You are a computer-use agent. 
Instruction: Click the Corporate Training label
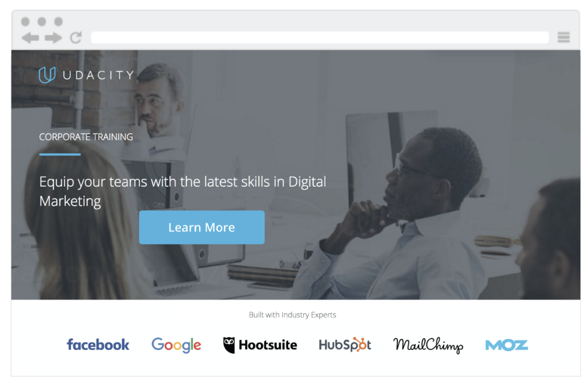coord(86,137)
